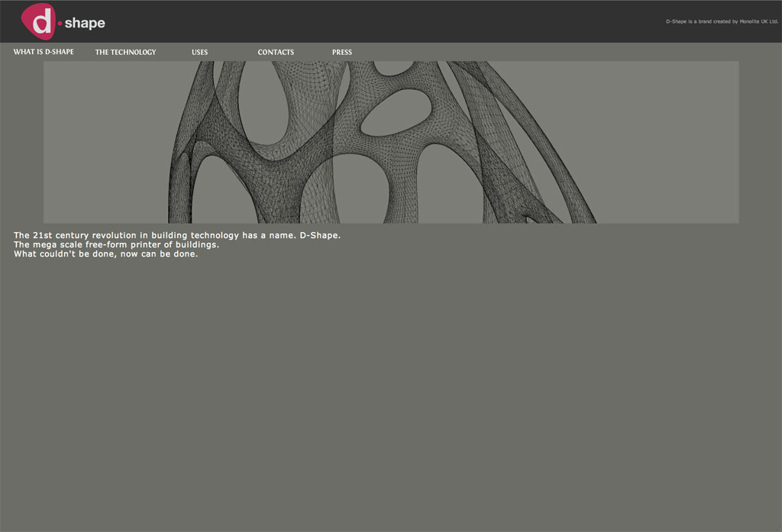Click the small pink dot in the logo
782x532 pixels.
point(60,24)
